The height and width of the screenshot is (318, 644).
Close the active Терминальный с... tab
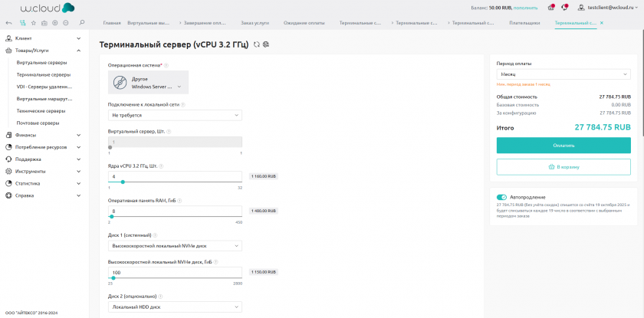tap(602, 23)
